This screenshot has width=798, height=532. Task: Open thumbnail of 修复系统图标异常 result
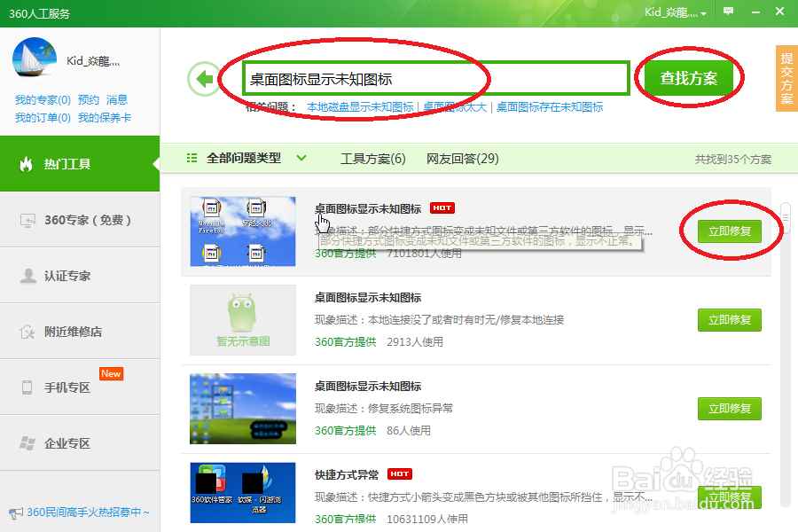(243, 408)
